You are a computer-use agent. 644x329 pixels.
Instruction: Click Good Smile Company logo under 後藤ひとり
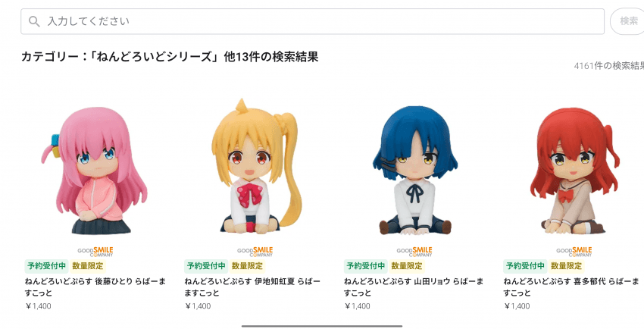coord(95,252)
